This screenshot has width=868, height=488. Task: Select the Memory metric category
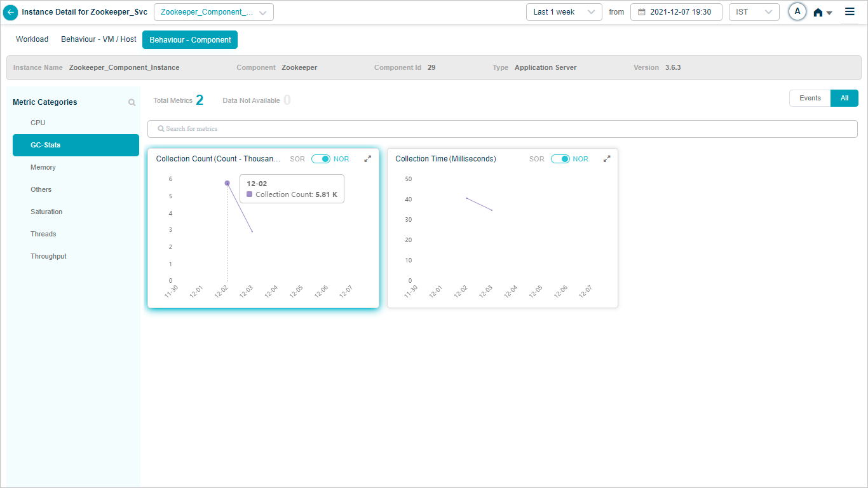[43, 167]
